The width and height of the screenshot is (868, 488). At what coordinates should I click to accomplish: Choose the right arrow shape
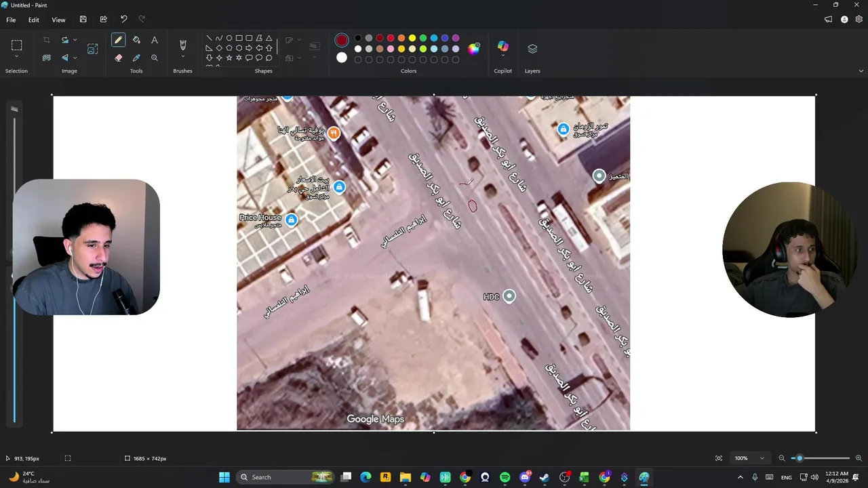[249, 48]
